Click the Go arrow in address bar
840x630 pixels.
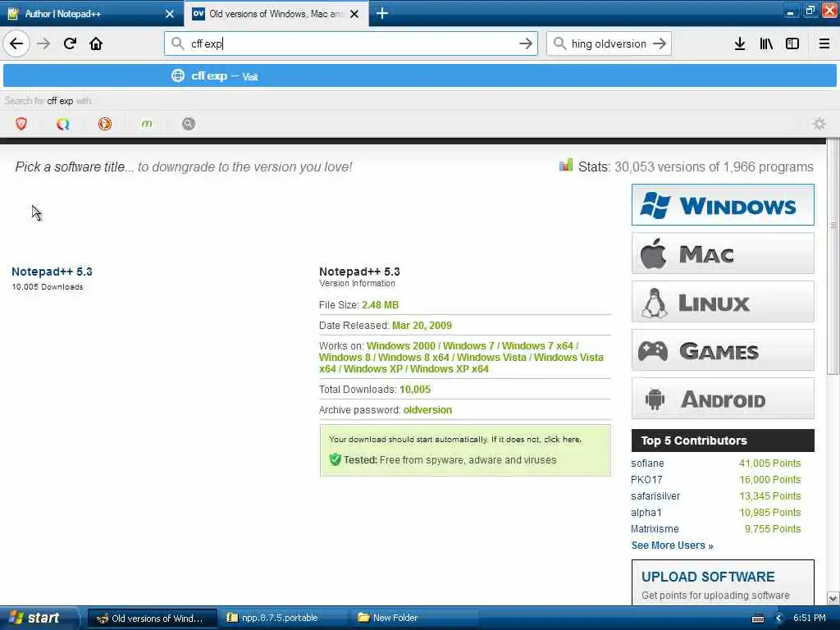pos(526,43)
